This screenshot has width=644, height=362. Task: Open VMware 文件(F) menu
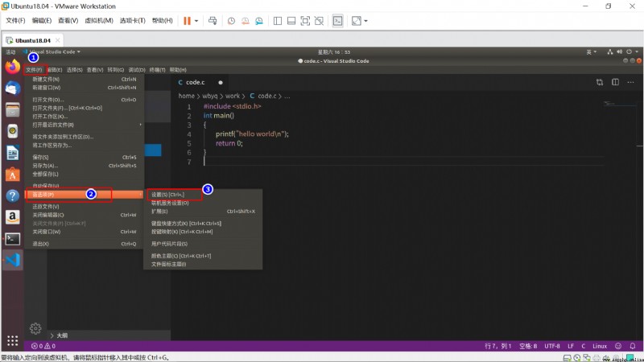click(15, 21)
